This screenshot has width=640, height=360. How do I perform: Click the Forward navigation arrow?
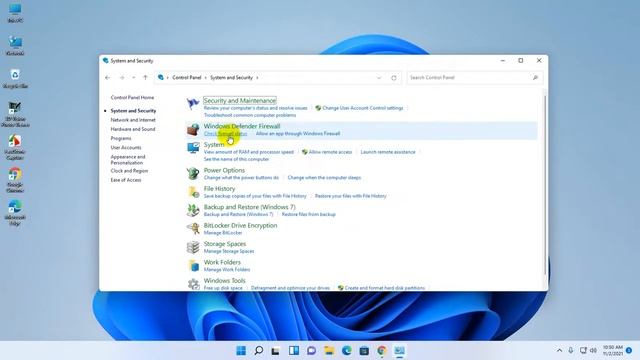tap(122, 78)
